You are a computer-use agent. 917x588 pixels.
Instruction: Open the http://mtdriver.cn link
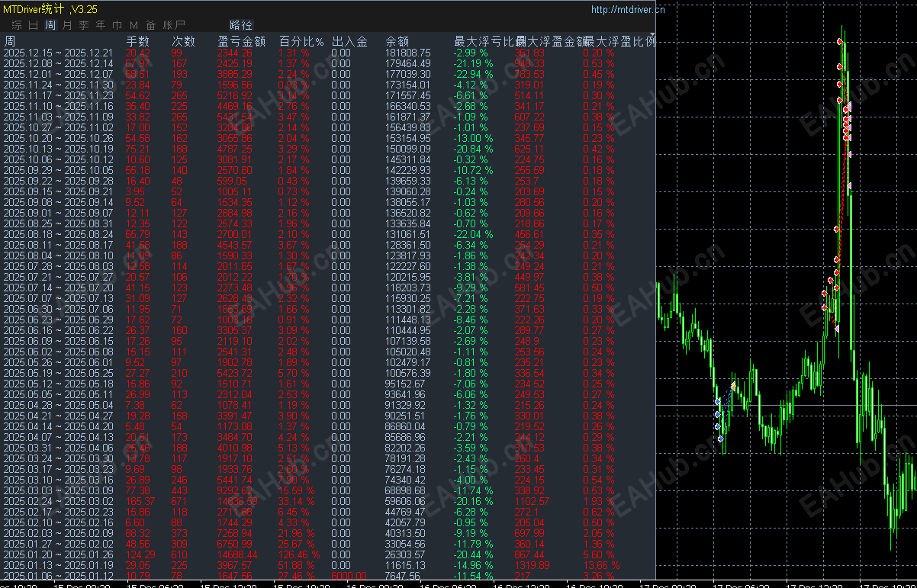(x=628, y=10)
